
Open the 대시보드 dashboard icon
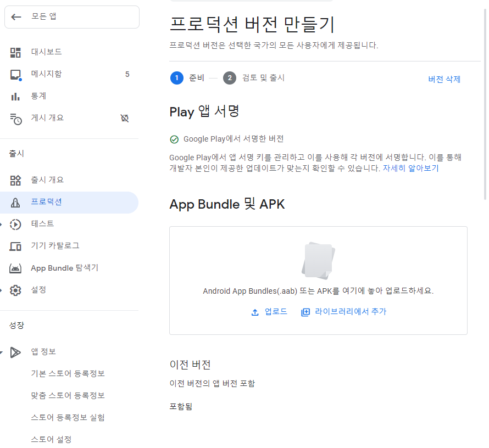15,52
